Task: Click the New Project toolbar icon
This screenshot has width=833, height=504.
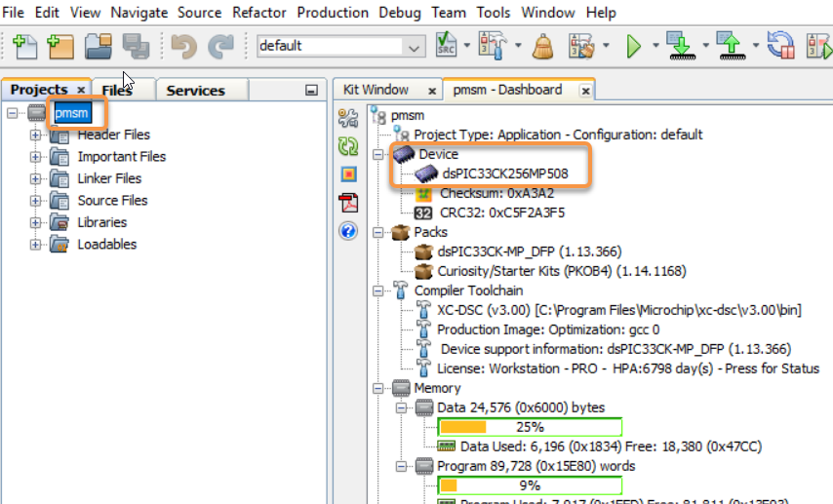Action: pyautogui.click(x=60, y=46)
